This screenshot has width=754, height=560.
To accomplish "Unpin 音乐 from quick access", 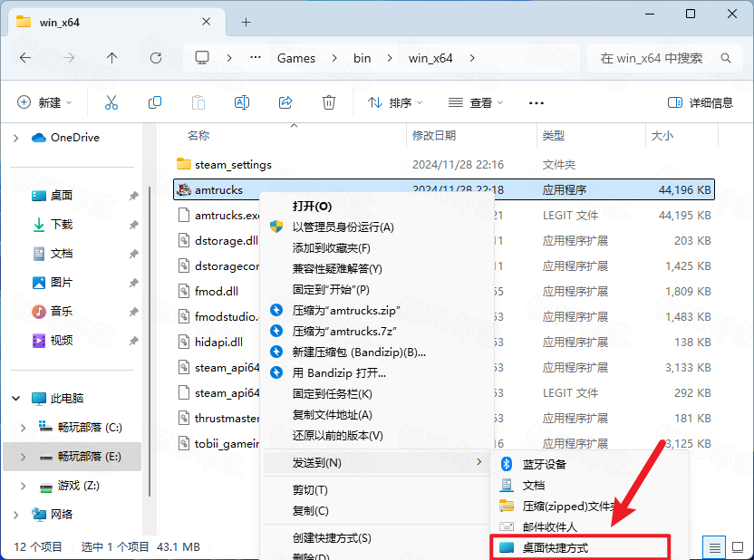I will pyautogui.click(x=134, y=312).
